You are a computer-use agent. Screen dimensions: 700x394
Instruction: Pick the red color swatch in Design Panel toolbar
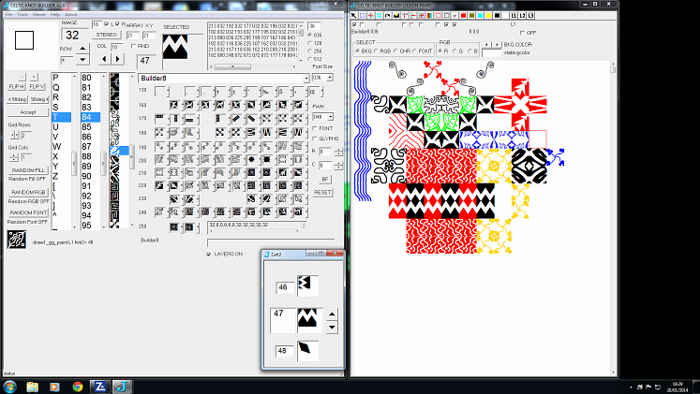[x=463, y=16]
